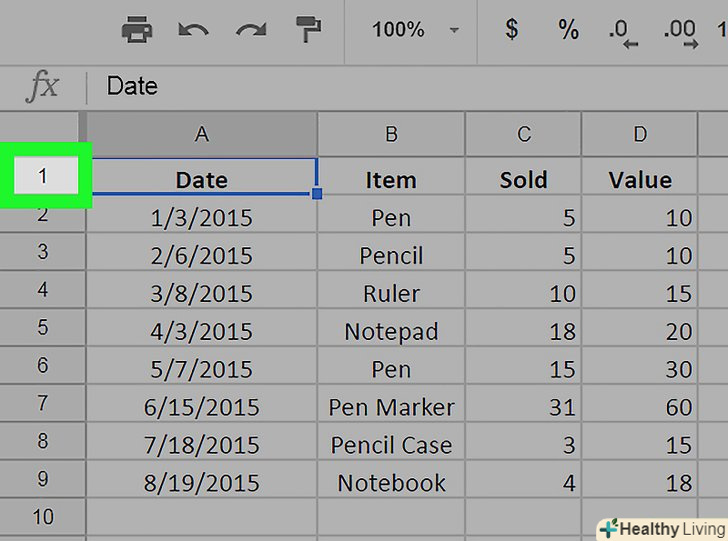Click the Print icon
The height and width of the screenshot is (541, 728).
tap(137, 30)
